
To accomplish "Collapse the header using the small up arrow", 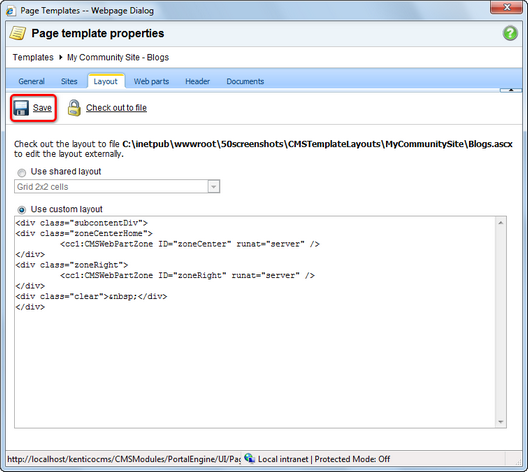I will 511,90.
